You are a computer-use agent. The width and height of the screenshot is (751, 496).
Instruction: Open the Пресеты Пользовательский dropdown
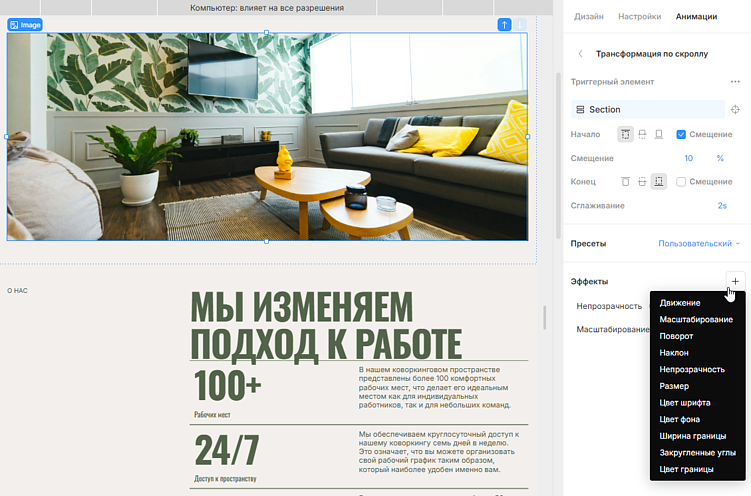tap(699, 244)
